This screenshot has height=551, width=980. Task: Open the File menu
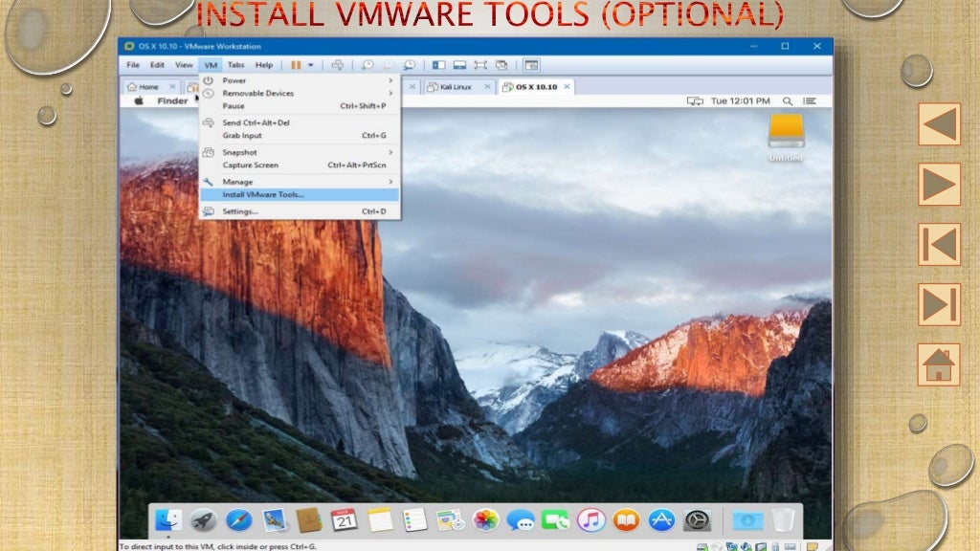click(x=133, y=65)
